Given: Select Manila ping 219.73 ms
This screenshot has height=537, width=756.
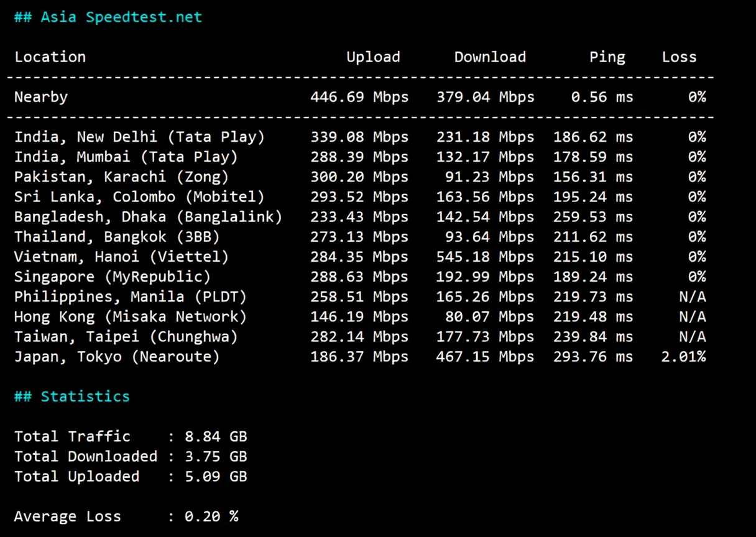Looking at the screenshot, I should 593,296.
